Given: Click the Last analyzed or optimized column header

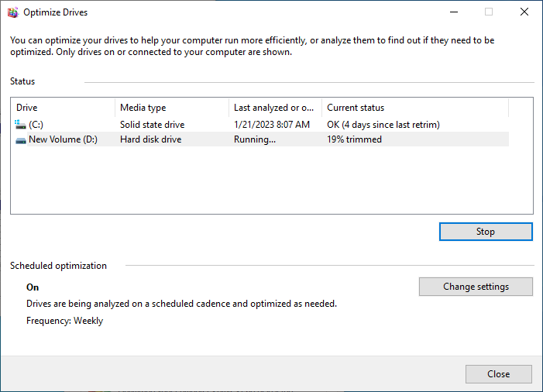Looking at the screenshot, I should click(275, 108).
